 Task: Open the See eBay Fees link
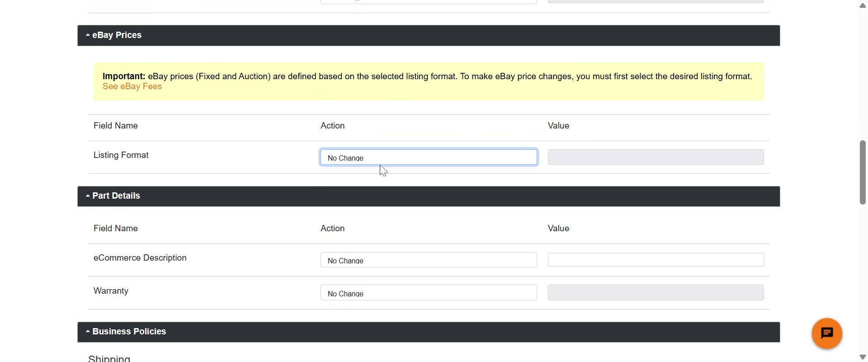[132, 86]
